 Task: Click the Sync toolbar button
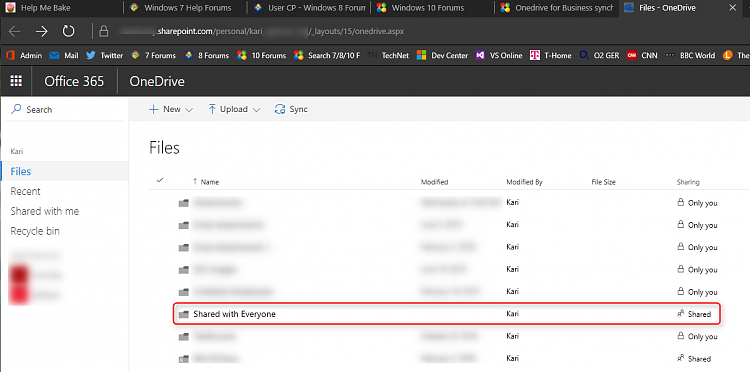[291, 109]
